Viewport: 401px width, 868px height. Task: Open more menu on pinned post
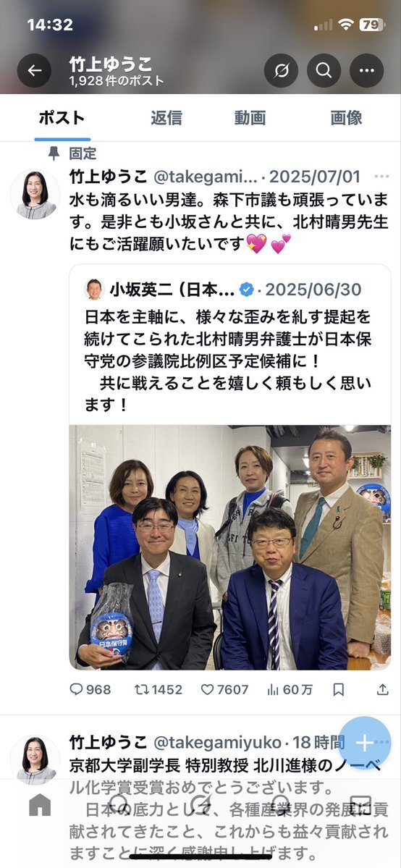pyautogui.click(x=381, y=177)
